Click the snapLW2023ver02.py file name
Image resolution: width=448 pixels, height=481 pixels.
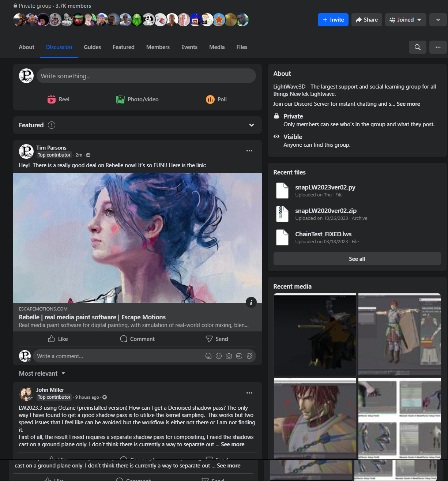[325, 187]
